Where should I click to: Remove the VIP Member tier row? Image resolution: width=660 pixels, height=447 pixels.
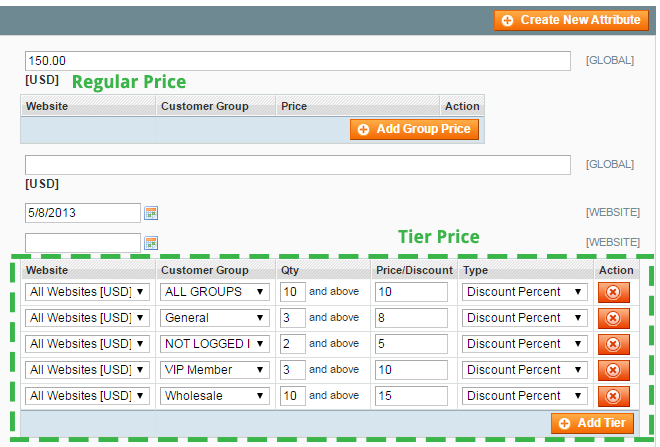click(613, 370)
